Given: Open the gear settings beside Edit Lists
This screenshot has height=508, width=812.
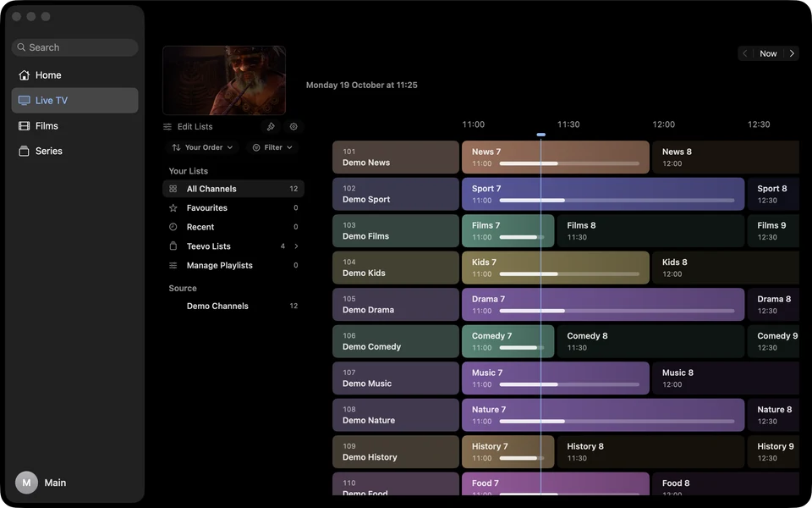Looking at the screenshot, I should pos(294,126).
